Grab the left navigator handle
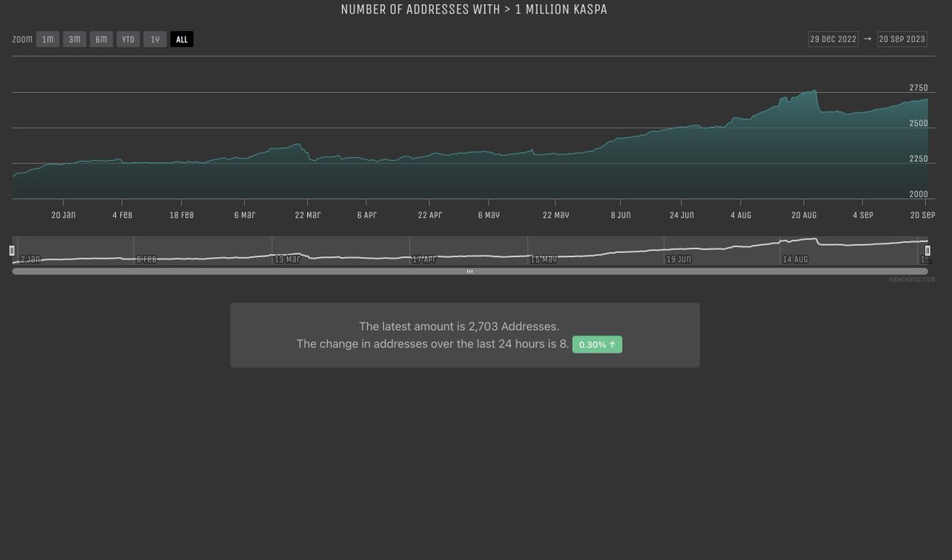 12,251
